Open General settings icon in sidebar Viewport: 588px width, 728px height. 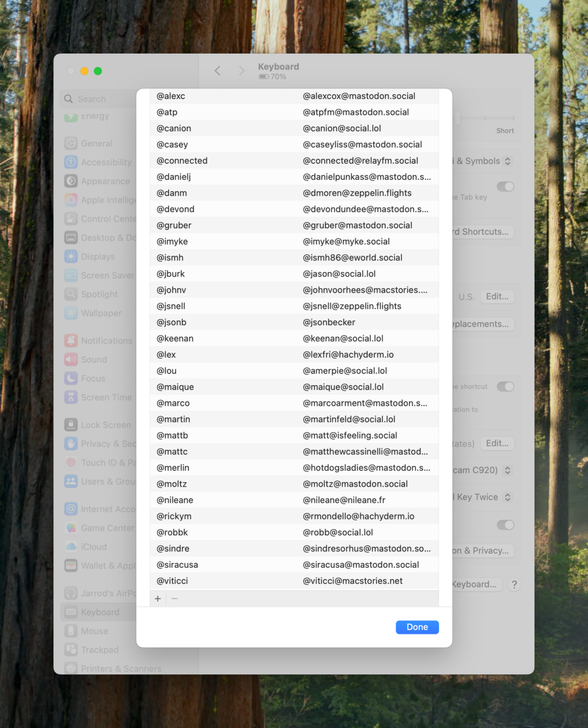(71, 143)
